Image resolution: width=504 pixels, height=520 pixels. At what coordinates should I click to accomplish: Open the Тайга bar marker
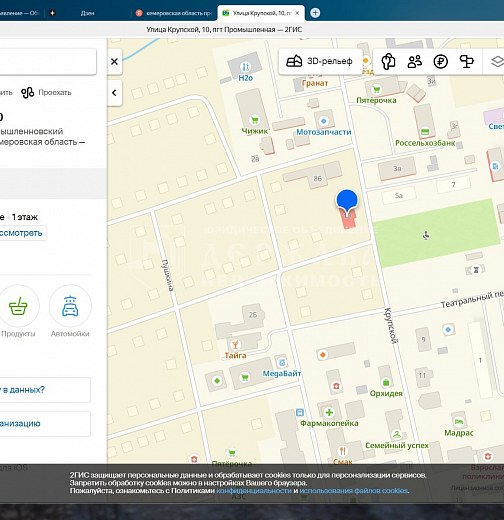235,345
